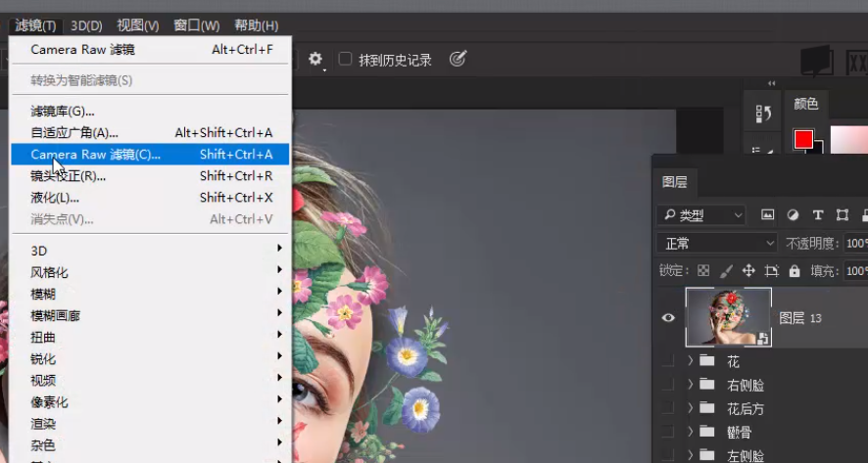Show the 颧骨 group visibility box
The width and height of the screenshot is (868, 463).
pos(668,432)
